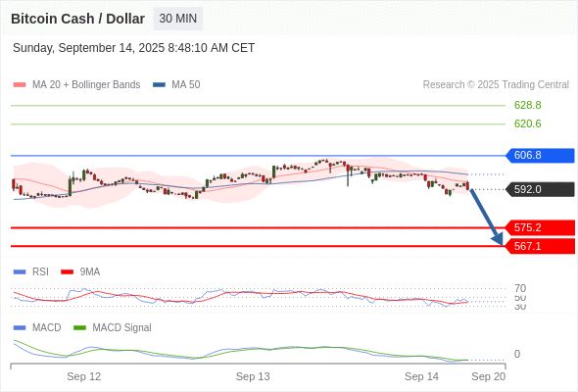Click the 592.0 current price tag
This screenshot has height=392, width=578.
[540, 189]
